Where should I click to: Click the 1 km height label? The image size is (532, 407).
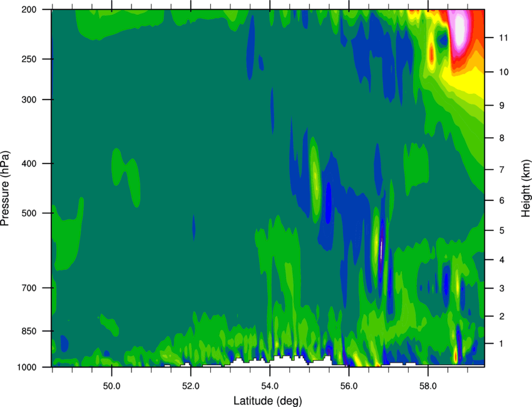pos(502,344)
